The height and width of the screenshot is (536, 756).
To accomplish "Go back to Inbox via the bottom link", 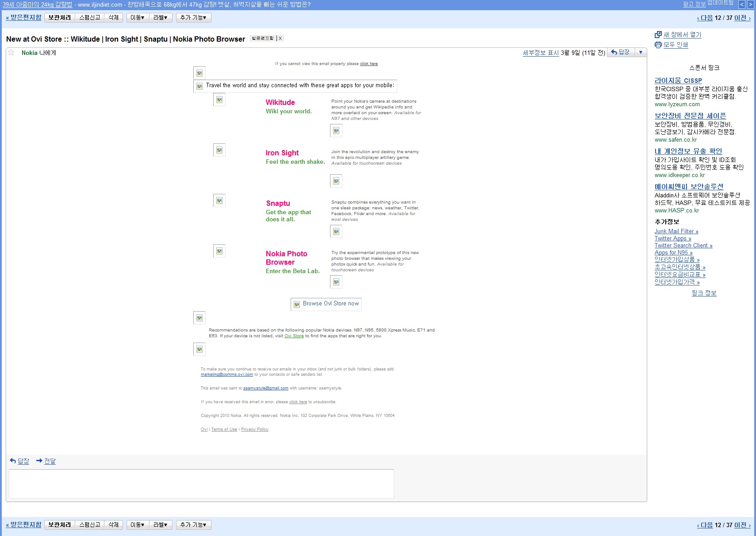I will point(23,525).
